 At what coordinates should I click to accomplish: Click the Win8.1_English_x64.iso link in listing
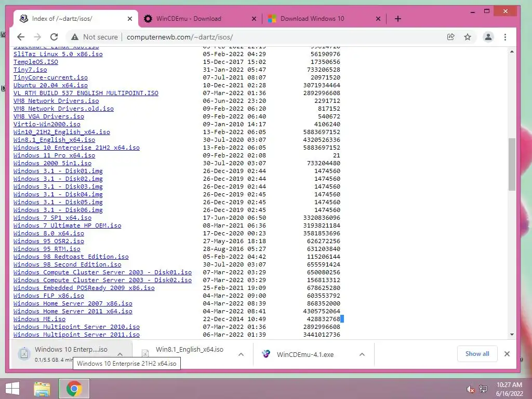(x=54, y=140)
